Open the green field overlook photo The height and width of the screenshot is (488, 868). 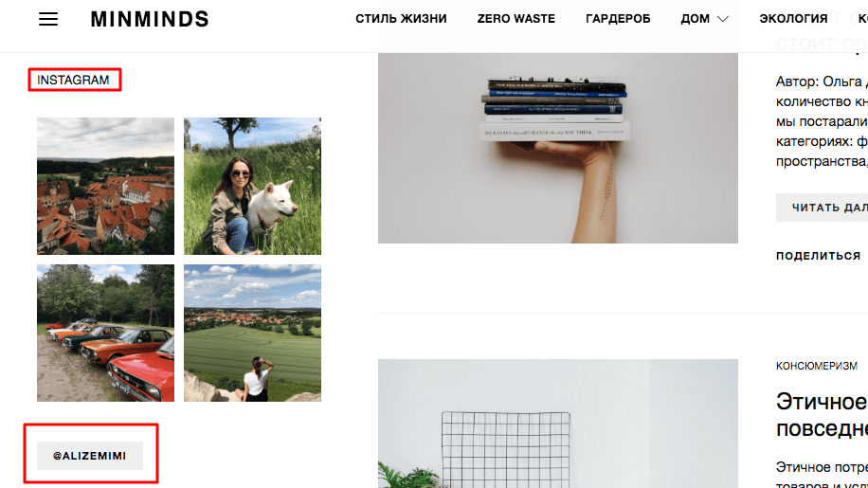pyautogui.click(x=252, y=333)
